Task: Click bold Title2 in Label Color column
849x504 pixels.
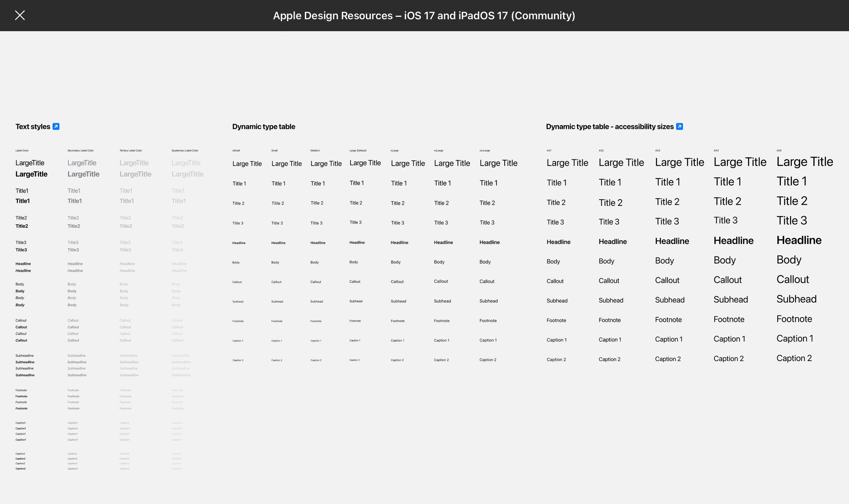Action: click(22, 226)
